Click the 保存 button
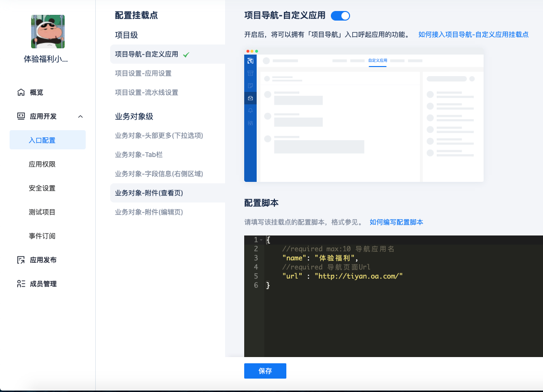The width and height of the screenshot is (543, 392). [x=265, y=370]
